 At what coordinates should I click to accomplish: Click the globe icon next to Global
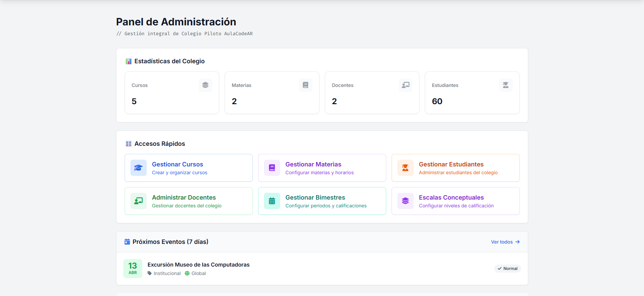(x=187, y=273)
